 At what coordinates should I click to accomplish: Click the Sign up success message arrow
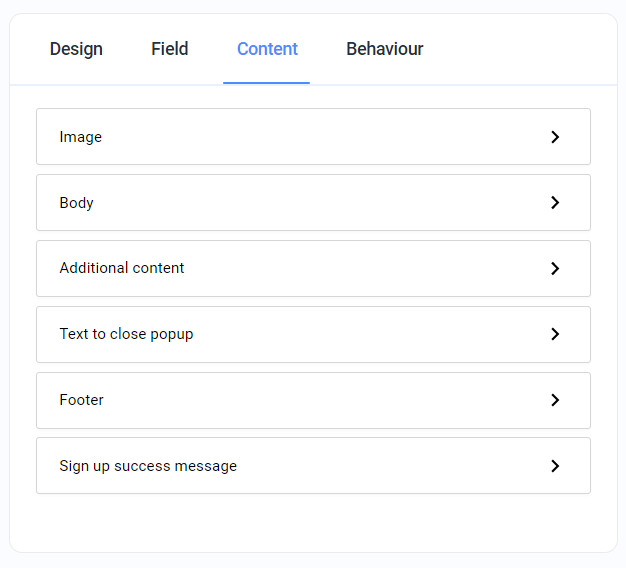[555, 466]
